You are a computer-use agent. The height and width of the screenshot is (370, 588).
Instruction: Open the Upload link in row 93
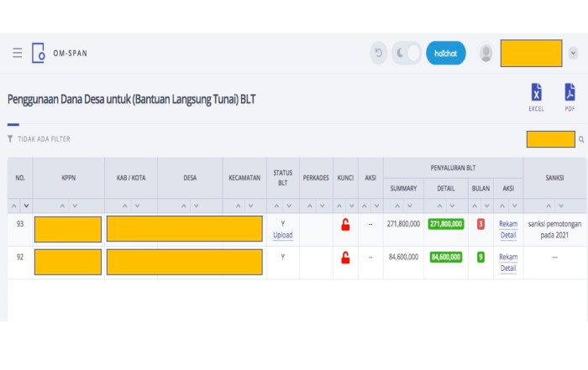coord(283,235)
